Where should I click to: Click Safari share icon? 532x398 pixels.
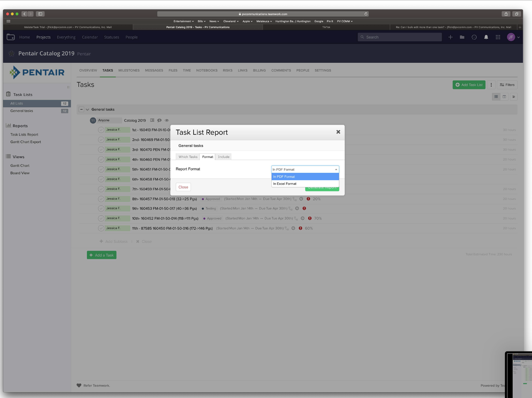point(506,14)
